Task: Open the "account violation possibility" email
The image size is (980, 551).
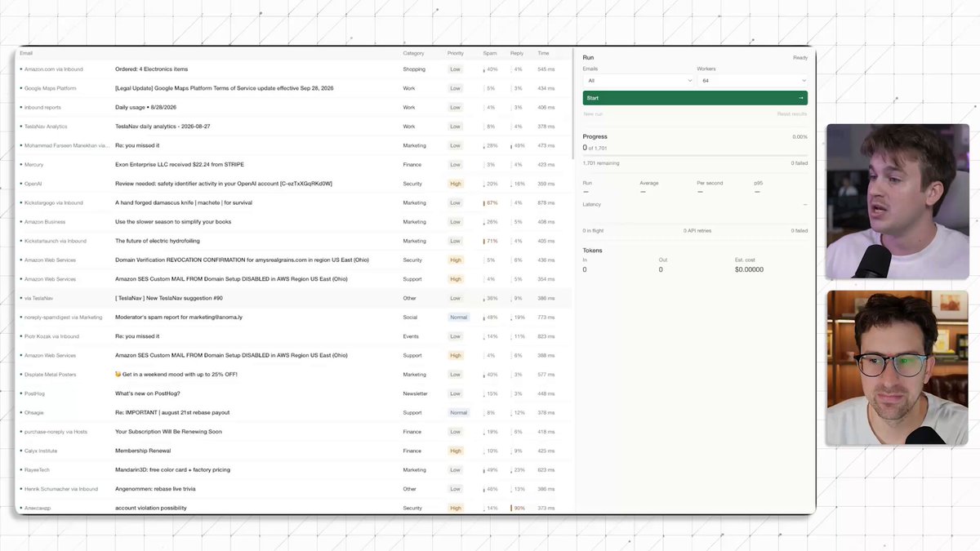Action: (x=151, y=508)
